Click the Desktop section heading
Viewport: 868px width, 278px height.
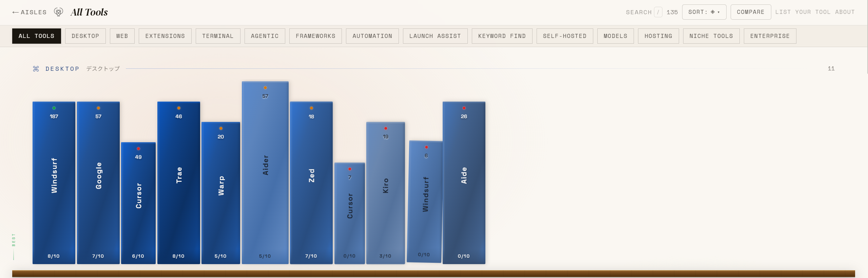coord(62,69)
